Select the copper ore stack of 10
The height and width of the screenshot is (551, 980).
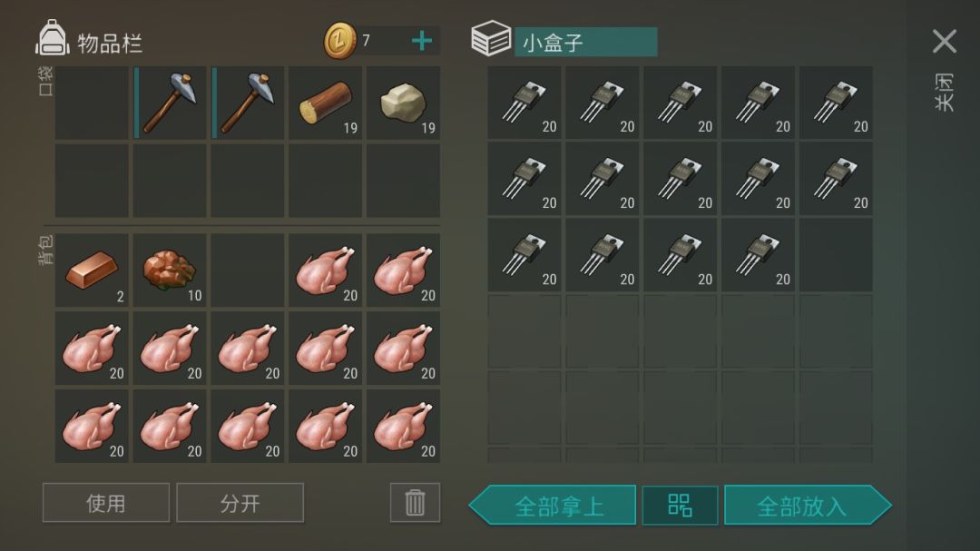tap(170, 271)
